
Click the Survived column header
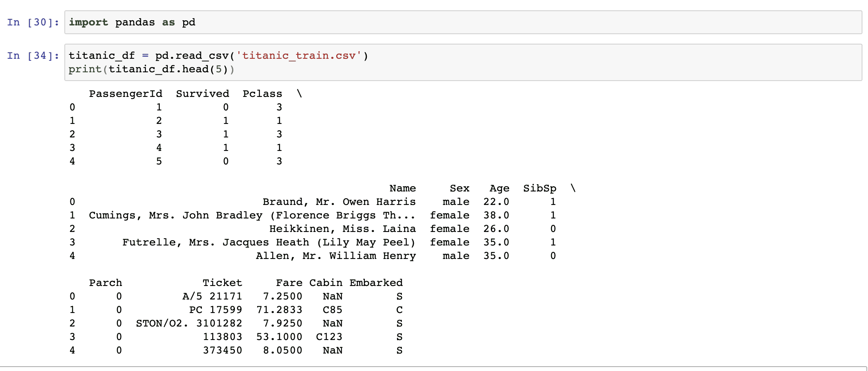[x=202, y=94]
